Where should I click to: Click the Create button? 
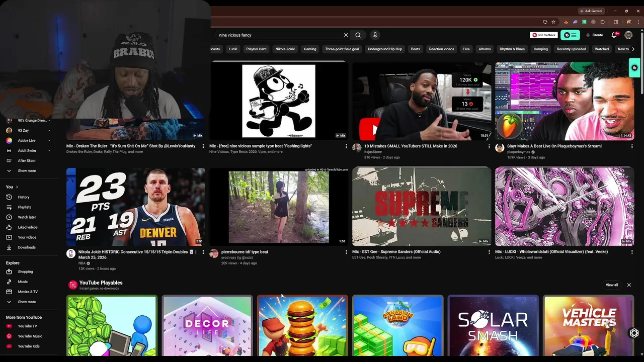click(594, 35)
